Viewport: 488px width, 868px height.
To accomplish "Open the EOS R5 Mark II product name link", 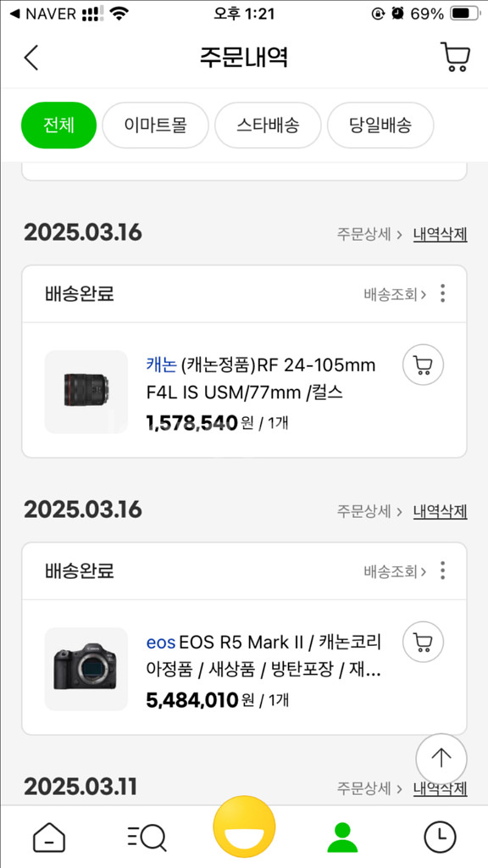I will (x=271, y=643).
